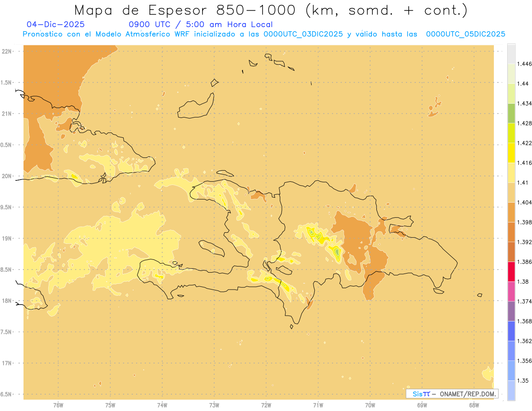Click the legend value '1.368'
532x411 pixels.
(x=524, y=321)
